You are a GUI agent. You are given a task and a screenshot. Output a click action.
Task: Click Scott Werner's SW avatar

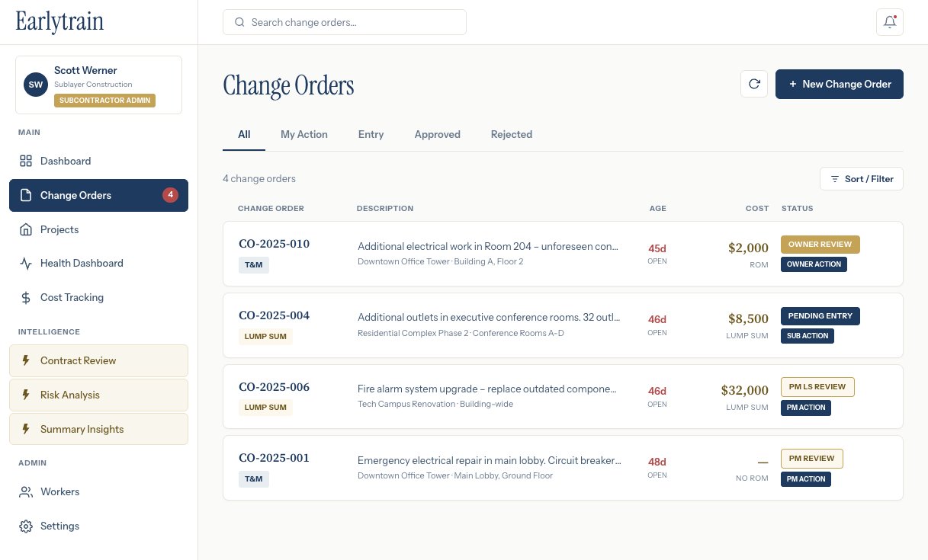point(35,85)
